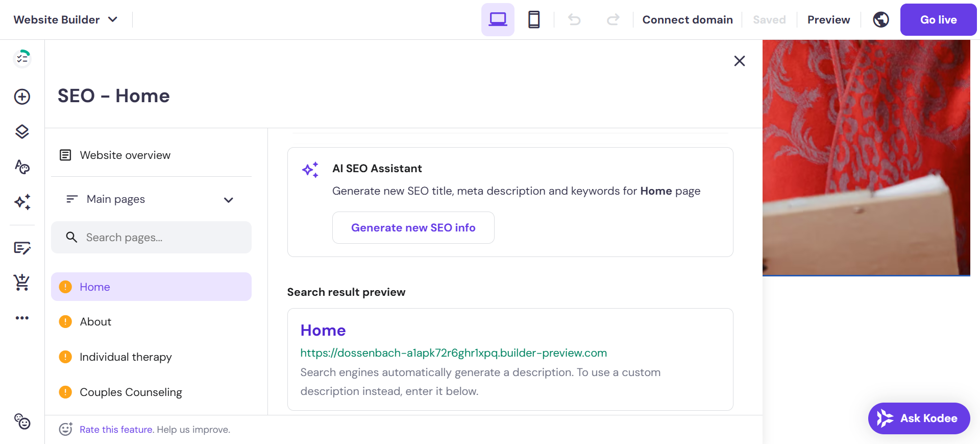The image size is (980, 444).
Task: Click the smiley rating icon
Action: click(66, 429)
